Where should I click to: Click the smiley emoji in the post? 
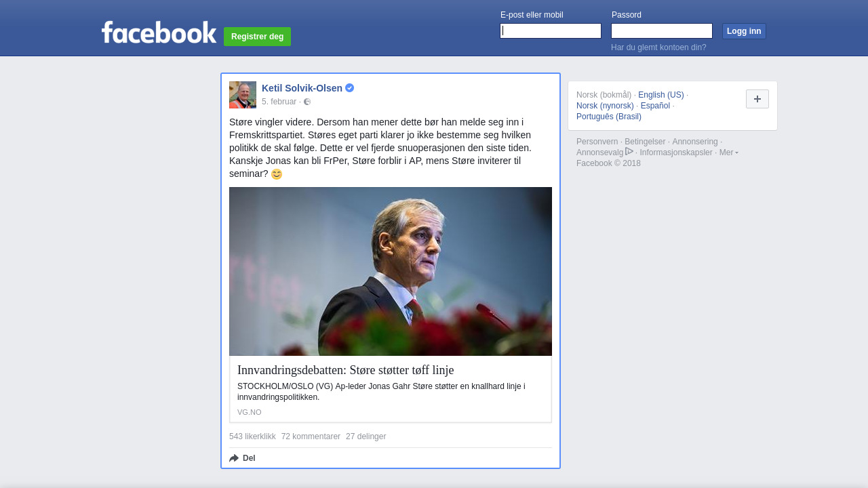pyautogui.click(x=277, y=174)
